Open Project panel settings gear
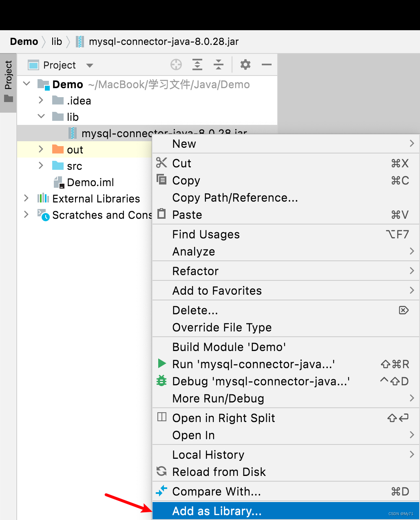 tap(245, 64)
